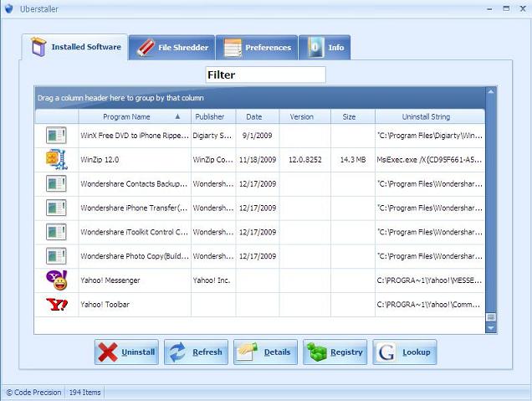The height and width of the screenshot is (401, 532).
Task: Sort by Uninstall String column header
Action: (x=430, y=117)
